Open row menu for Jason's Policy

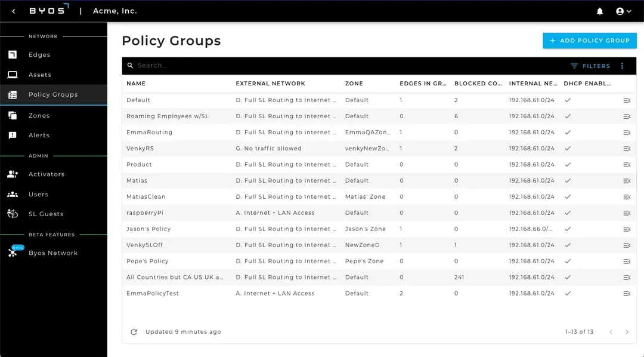point(627,229)
